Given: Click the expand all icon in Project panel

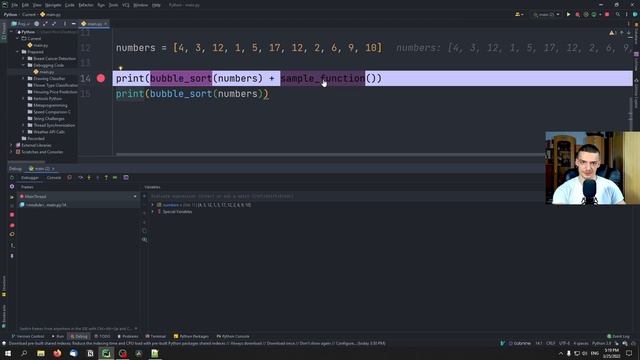Looking at the screenshot, I should (45, 24).
